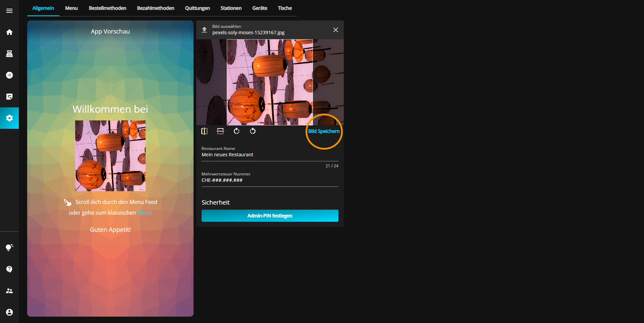Switch to the Allgemein tab
Viewport: 644px width, 323px height.
(43, 8)
